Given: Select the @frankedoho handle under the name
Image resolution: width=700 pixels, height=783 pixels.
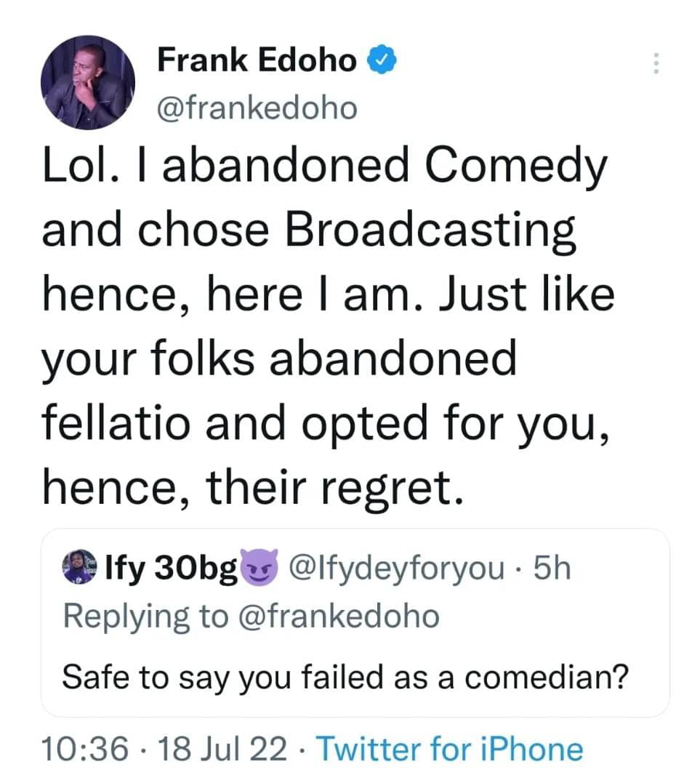Looking at the screenshot, I should [257, 108].
